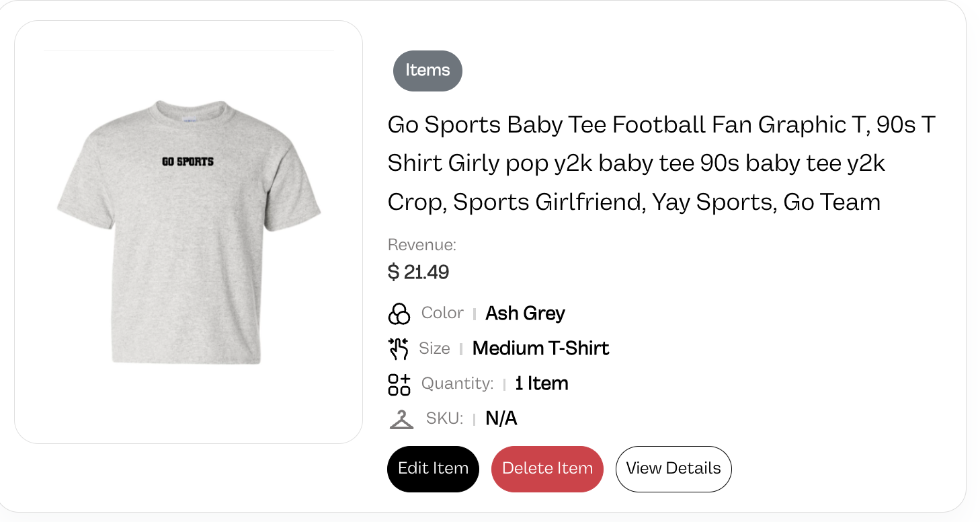Click the Go Sports Baby Tee title
This screenshot has width=980, height=522.
click(x=662, y=163)
